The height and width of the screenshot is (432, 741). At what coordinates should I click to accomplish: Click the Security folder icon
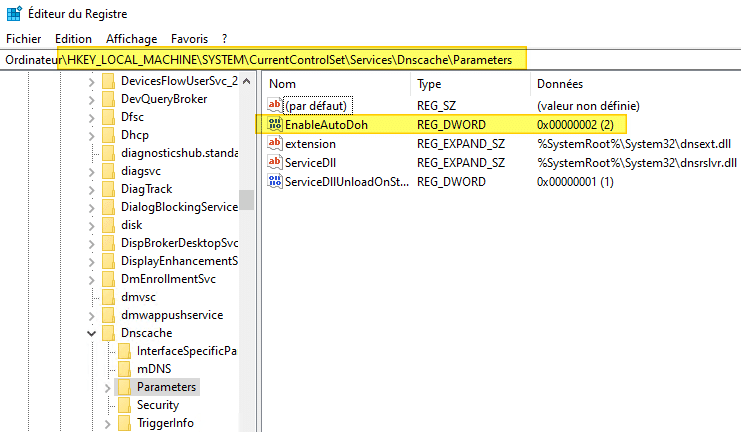(124, 405)
